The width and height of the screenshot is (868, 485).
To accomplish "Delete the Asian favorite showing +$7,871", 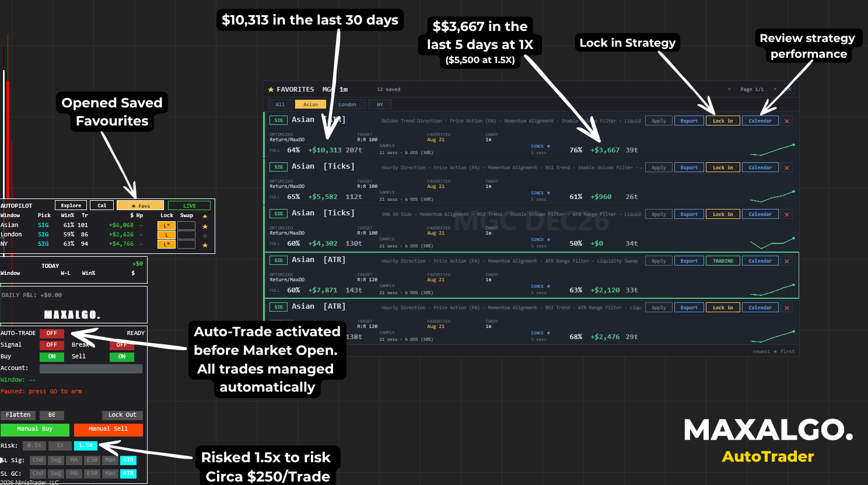I will 787,261.
